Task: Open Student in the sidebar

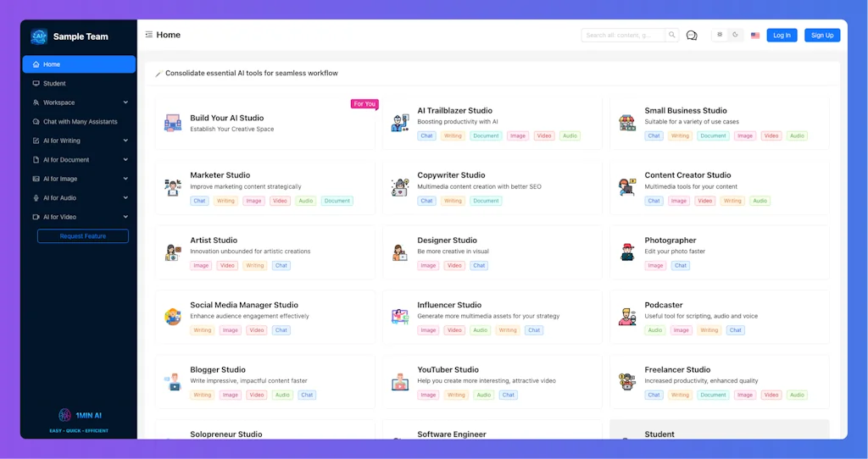Action: 79,84
